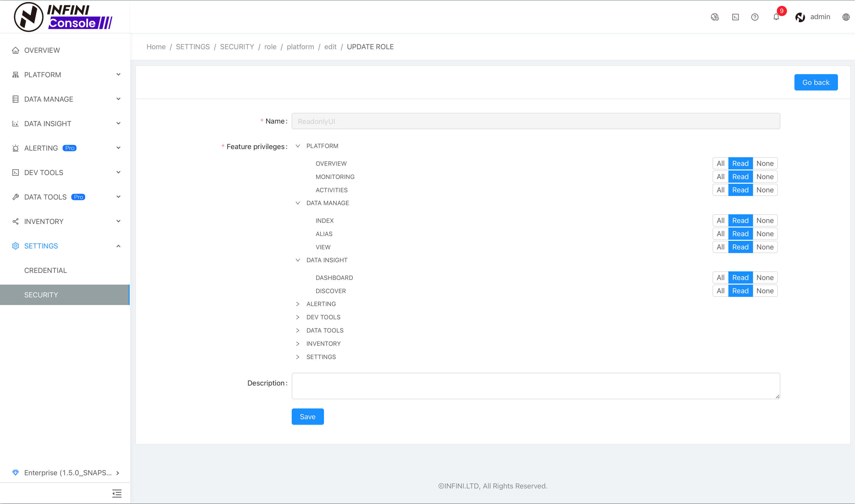Click the Inventory share icon
Screen dimensions: 855x504
pos(16,221)
